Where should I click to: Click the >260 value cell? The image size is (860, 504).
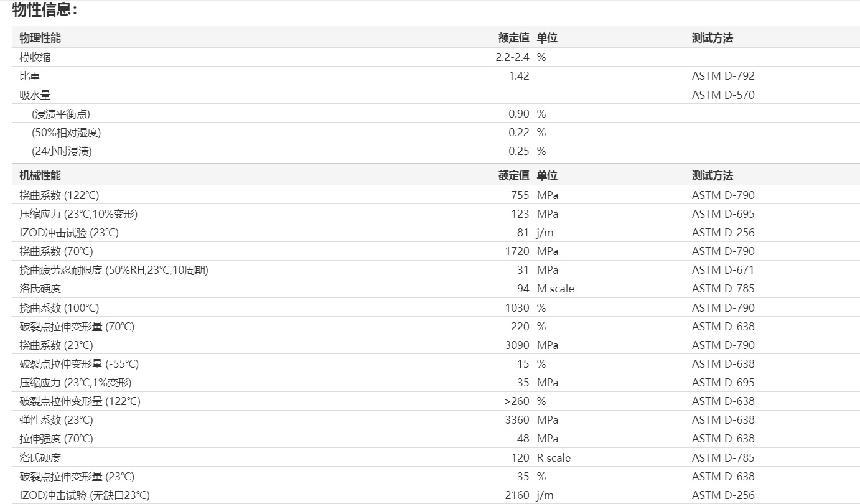pos(516,401)
